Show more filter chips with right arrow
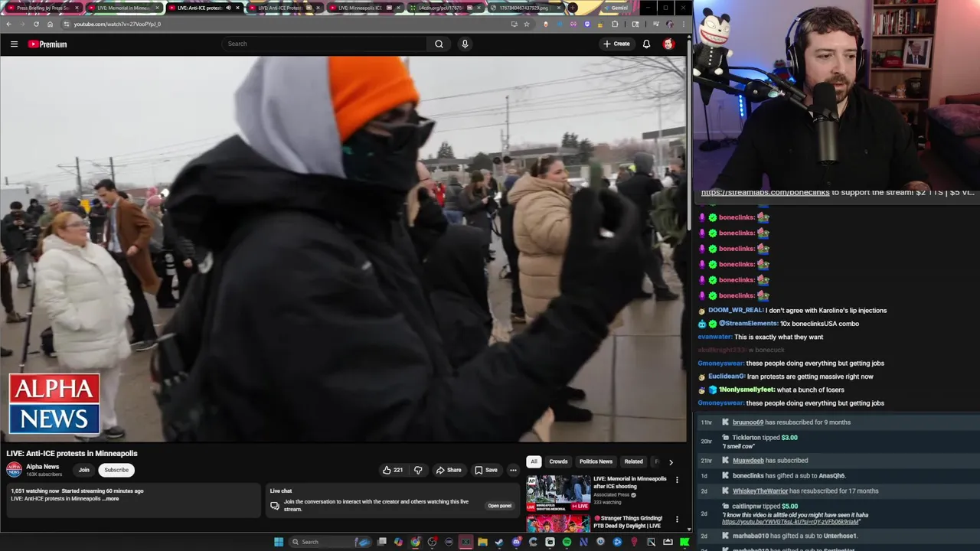980x551 pixels. 671,461
